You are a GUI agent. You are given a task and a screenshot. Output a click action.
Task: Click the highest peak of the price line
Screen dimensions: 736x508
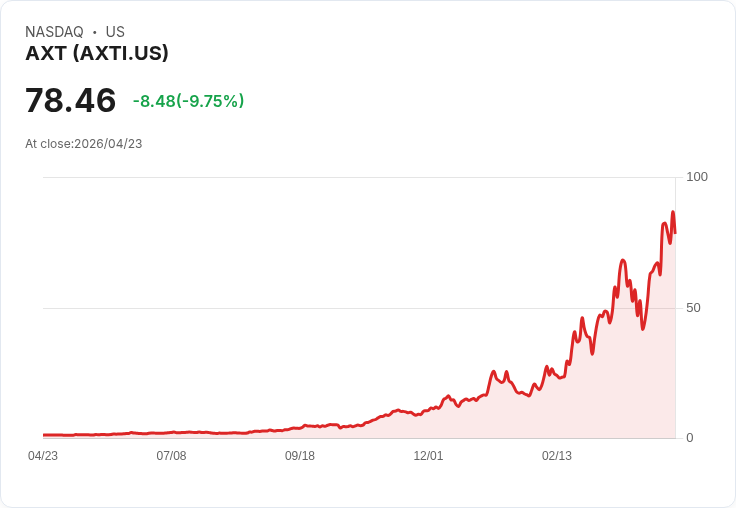[673, 213]
